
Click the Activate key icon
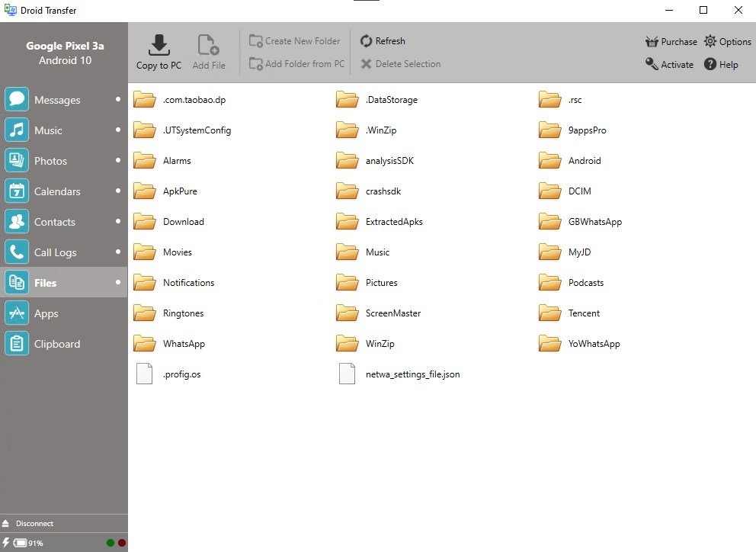[652, 64]
